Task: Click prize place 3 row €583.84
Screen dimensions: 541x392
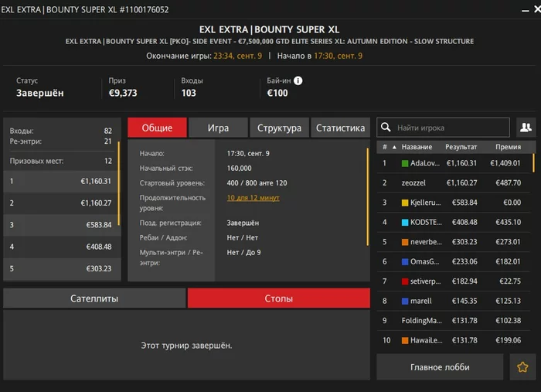Action: 62,225
